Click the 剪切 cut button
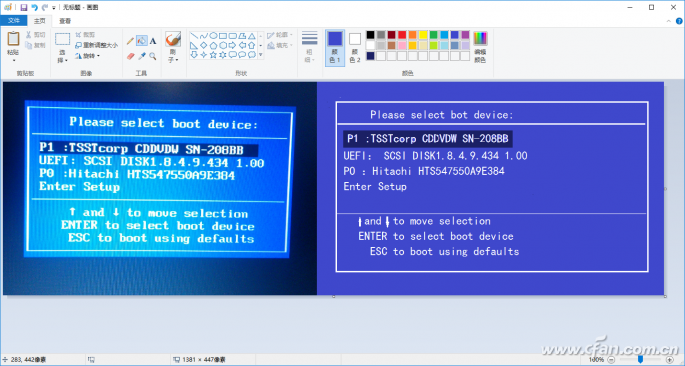The width and height of the screenshot is (685, 366). click(x=35, y=35)
